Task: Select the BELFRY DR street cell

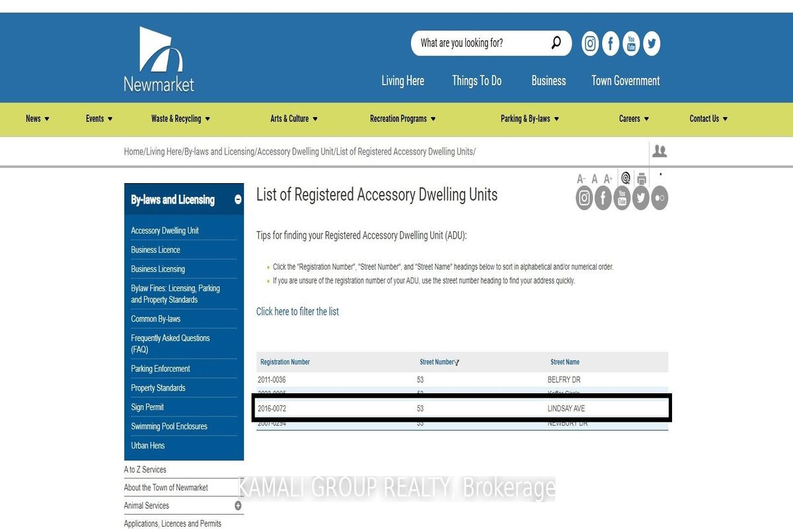Action: point(564,380)
